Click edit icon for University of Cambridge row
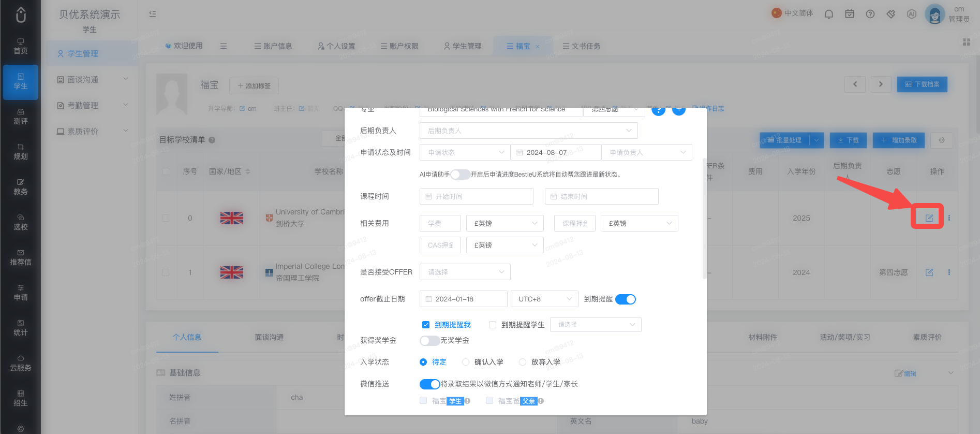The image size is (980, 434). [x=929, y=218]
